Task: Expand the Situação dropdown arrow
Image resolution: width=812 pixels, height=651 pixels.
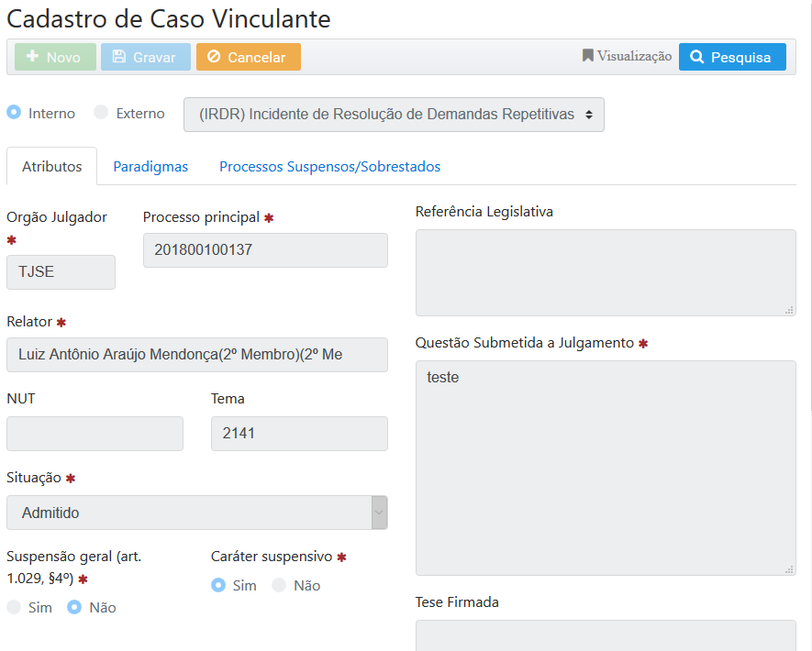Action: [379, 513]
